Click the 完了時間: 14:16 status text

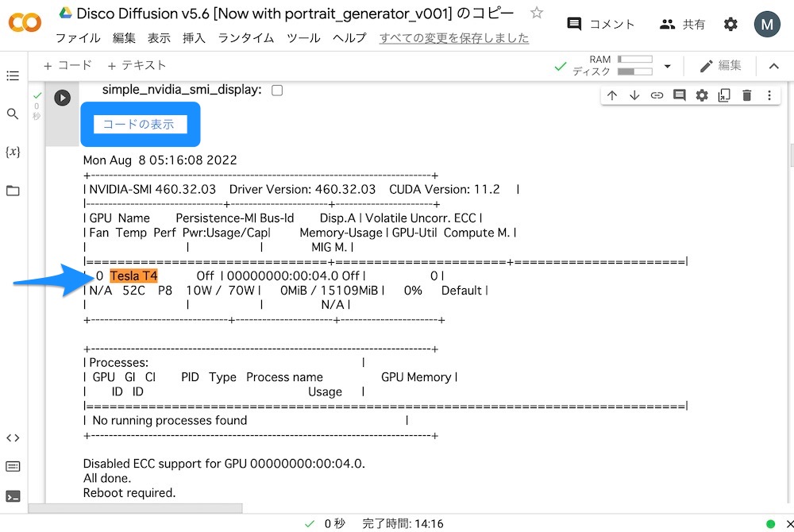[x=403, y=523]
